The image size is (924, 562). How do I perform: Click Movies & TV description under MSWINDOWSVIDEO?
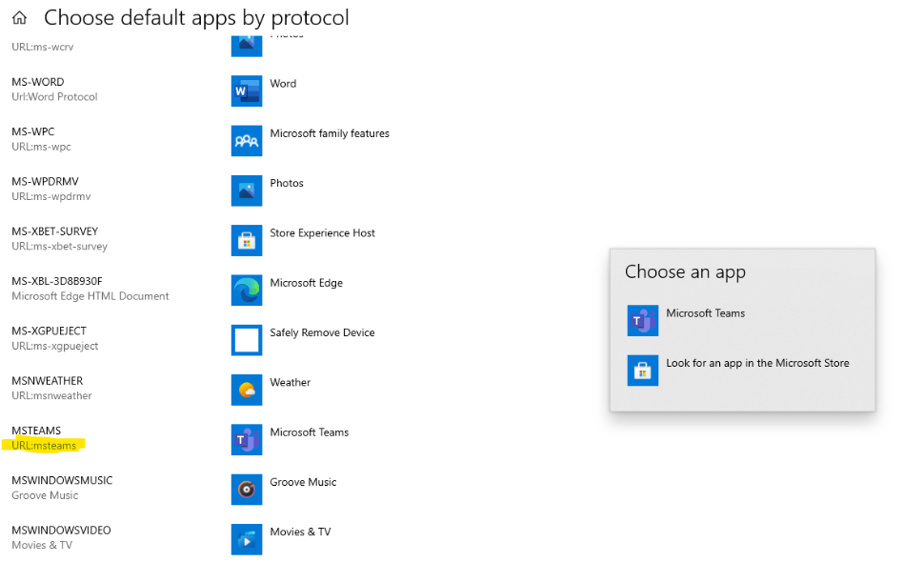click(x=42, y=546)
